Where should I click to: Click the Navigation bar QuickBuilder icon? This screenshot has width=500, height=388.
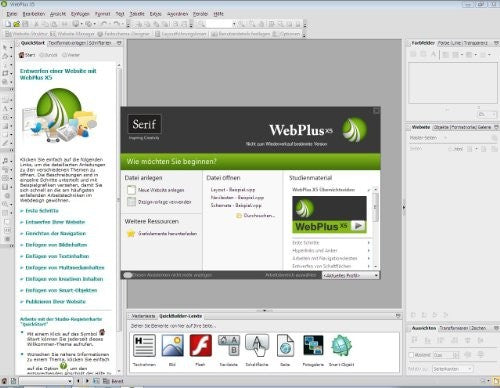pyautogui.click(x=229, y=346)
